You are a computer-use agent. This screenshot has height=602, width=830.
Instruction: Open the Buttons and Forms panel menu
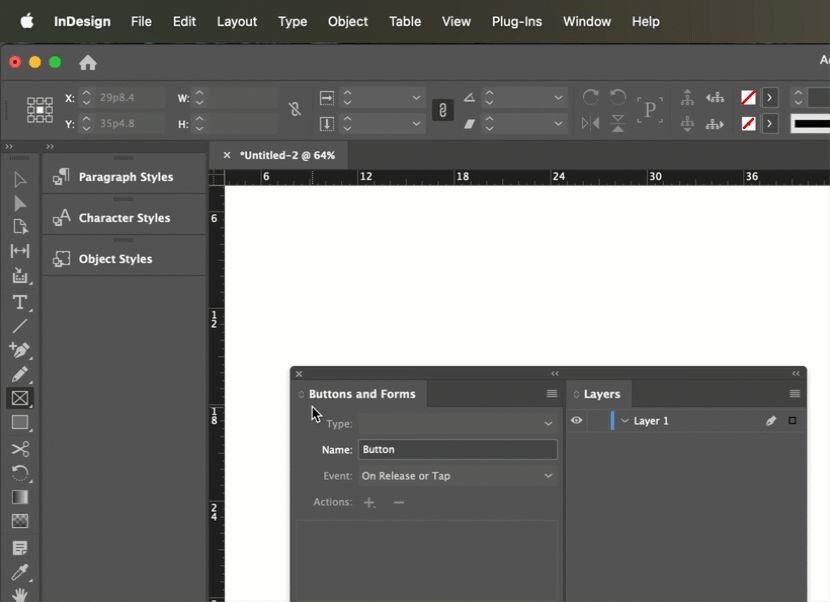(552, 393)
